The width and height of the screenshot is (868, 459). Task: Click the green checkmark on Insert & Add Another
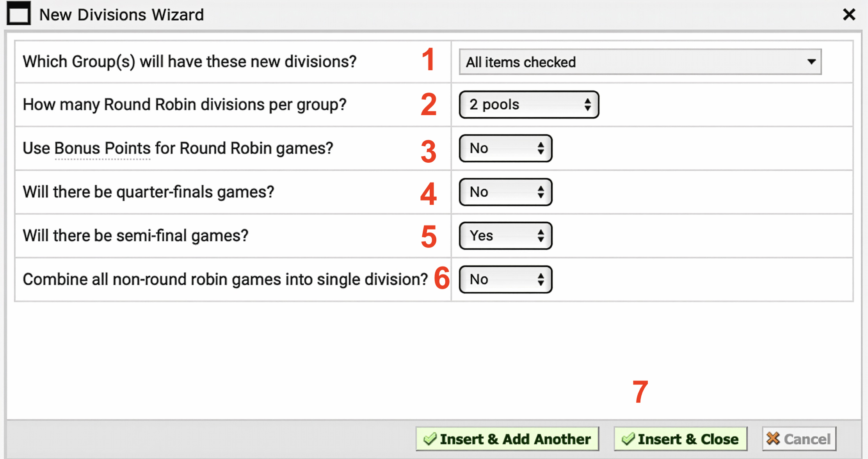click(x=430, y=439)
